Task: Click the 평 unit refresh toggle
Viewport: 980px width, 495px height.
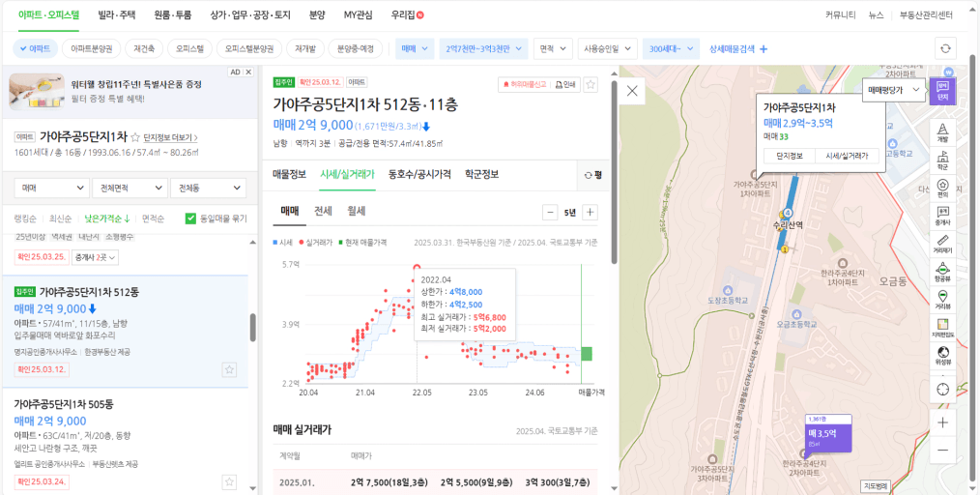Action: click(591, 175)
